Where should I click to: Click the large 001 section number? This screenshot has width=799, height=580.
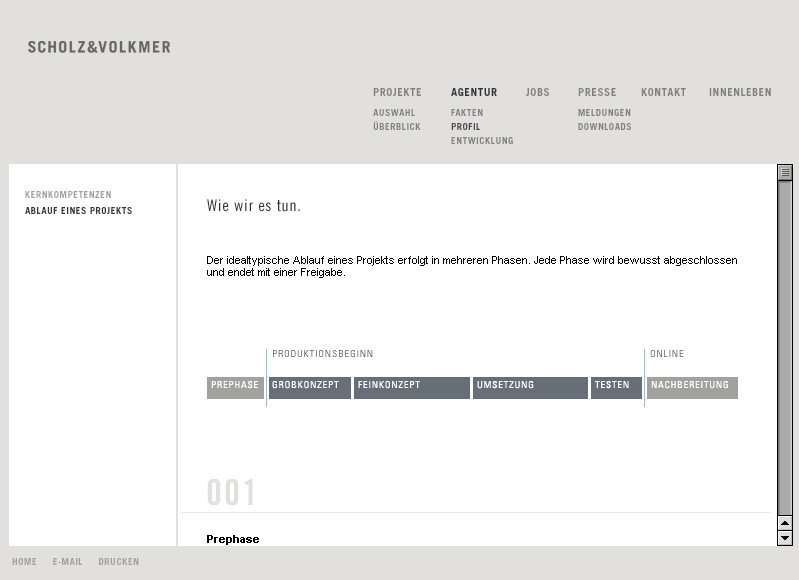(x=231, y=492)
